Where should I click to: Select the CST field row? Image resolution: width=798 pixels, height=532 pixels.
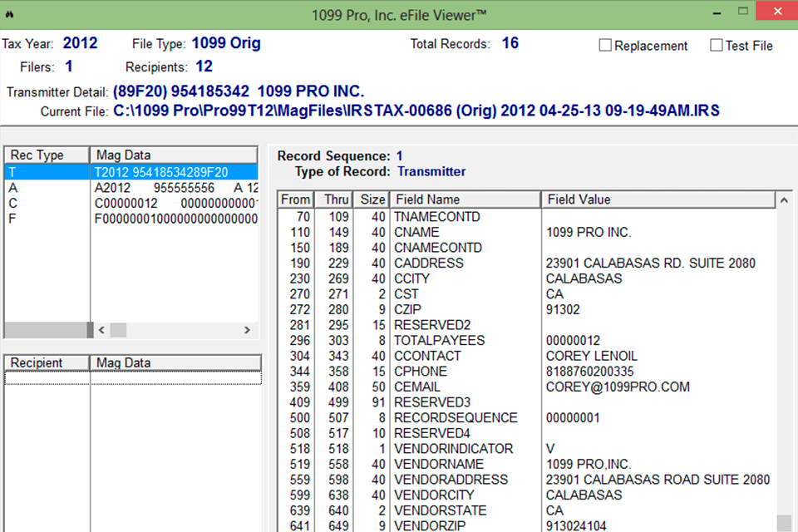tap(527, 294)
